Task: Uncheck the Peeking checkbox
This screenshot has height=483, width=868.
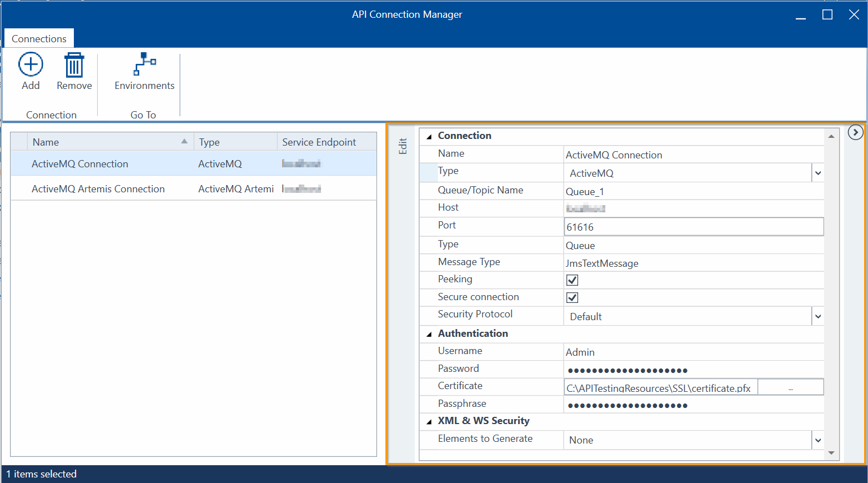Action: 572,280
